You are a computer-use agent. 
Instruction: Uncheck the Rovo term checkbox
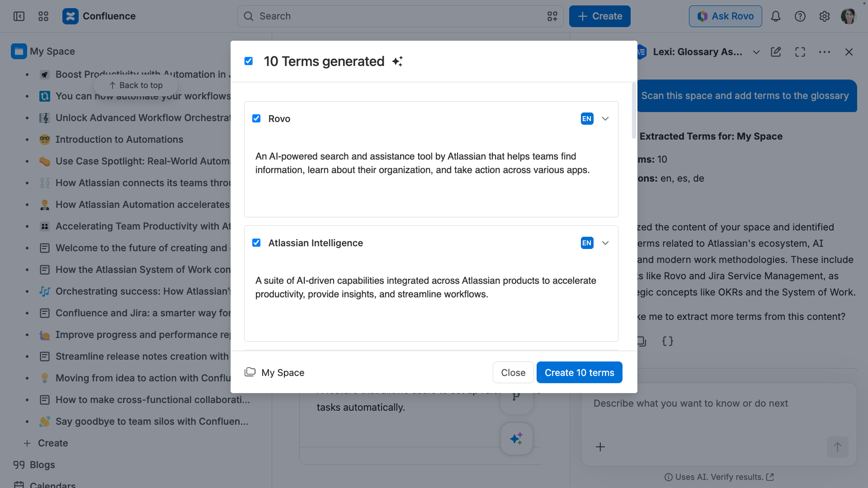[x=256, y=118]
